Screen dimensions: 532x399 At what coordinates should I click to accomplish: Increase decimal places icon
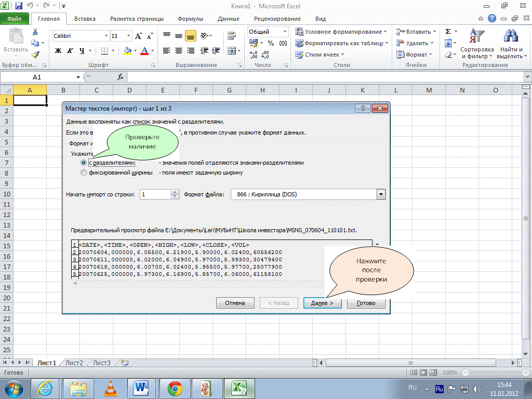point(253,55)
